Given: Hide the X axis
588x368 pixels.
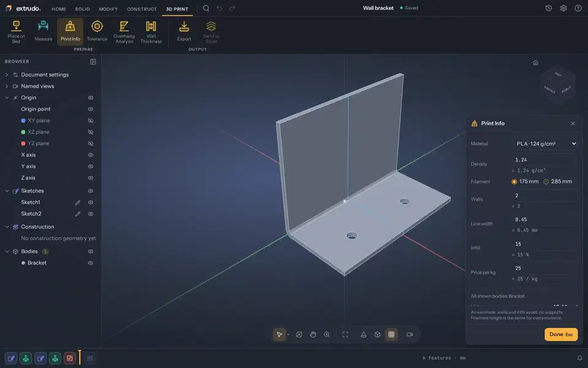Looking at the screenshot, I should [x=91, y=155].
